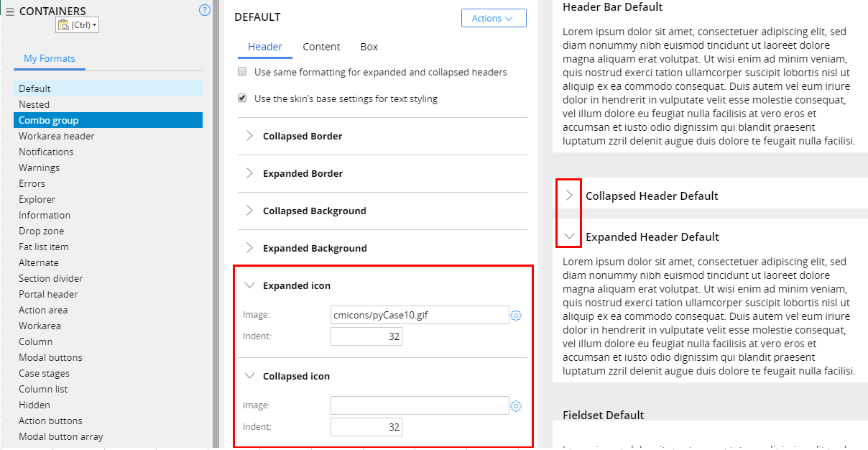This screenshot has height=450, width=868.
Task: Select the Notifications format
Action: [x=46, y=152]
